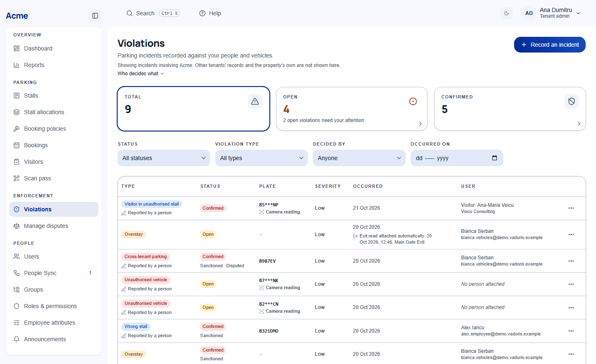
Task: Click the Disputed label on B987EV row
Action: [x=235, y=266]
